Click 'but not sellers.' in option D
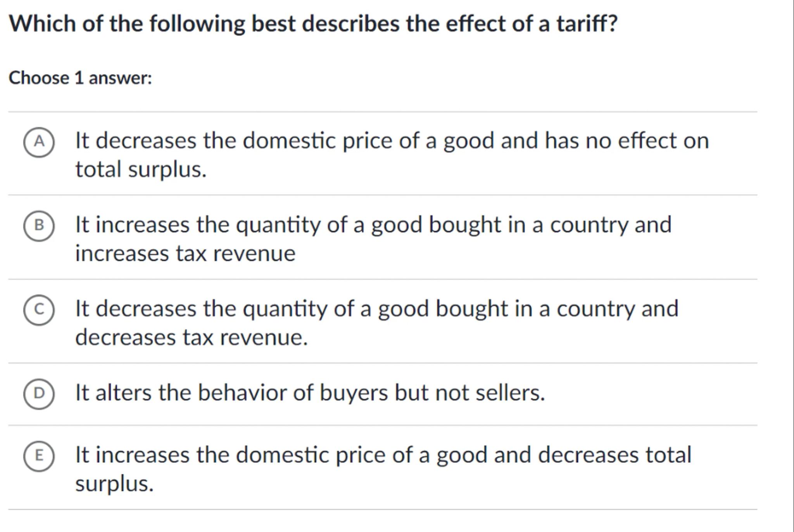The image size is (794, 532). pyautogui.click(x=470, y=393)
